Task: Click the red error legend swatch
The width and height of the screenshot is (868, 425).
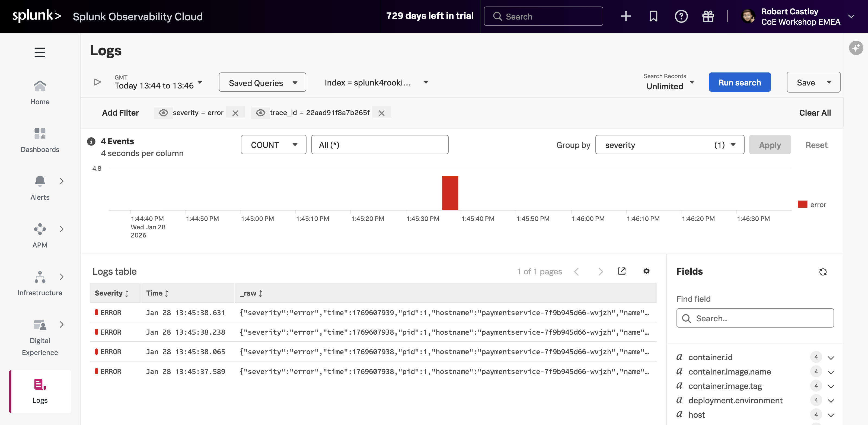Action: pos(802,205)
